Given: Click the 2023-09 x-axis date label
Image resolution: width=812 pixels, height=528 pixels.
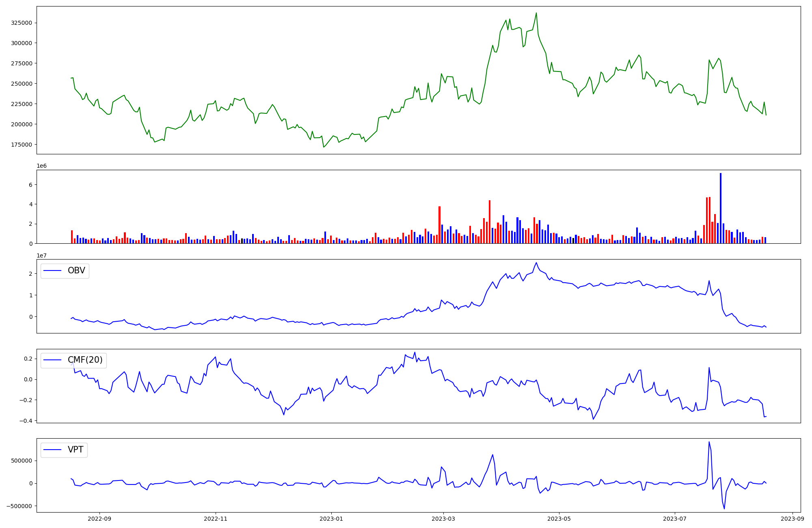Looking at the screenshot, I should pos(793,519).
